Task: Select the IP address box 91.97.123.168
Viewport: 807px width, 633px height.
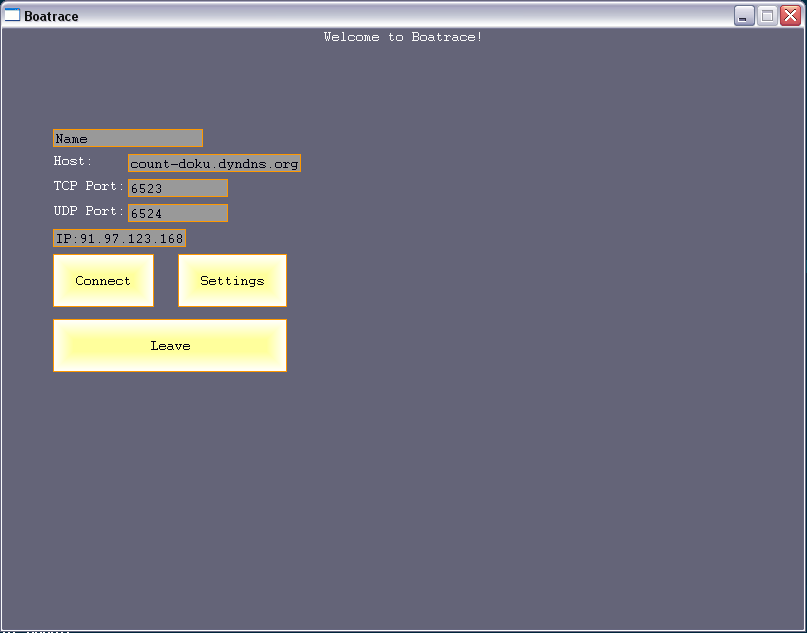Action: coord(119,238)
